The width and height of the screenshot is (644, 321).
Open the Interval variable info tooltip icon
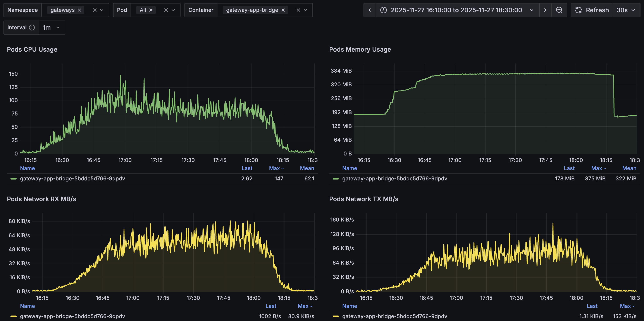pos(32,28)
